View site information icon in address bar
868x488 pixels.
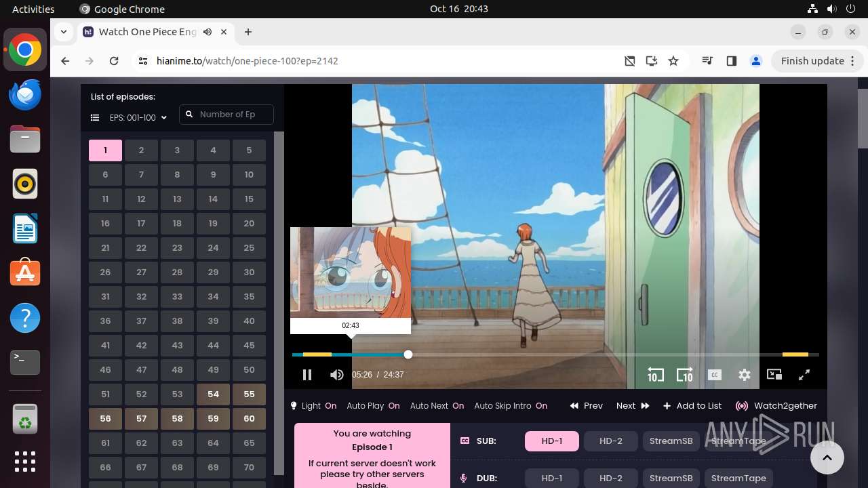pyautogui.click(x=142, y=61)
